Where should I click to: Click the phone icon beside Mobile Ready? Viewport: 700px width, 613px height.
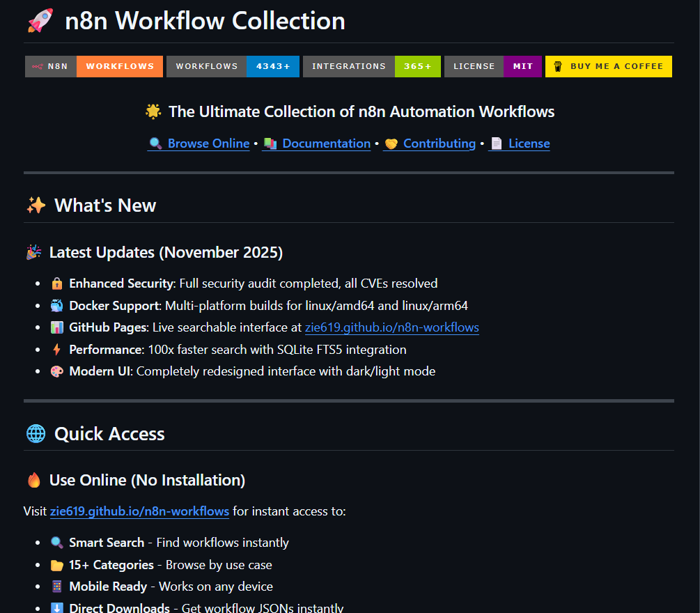[x=56, y=587]
